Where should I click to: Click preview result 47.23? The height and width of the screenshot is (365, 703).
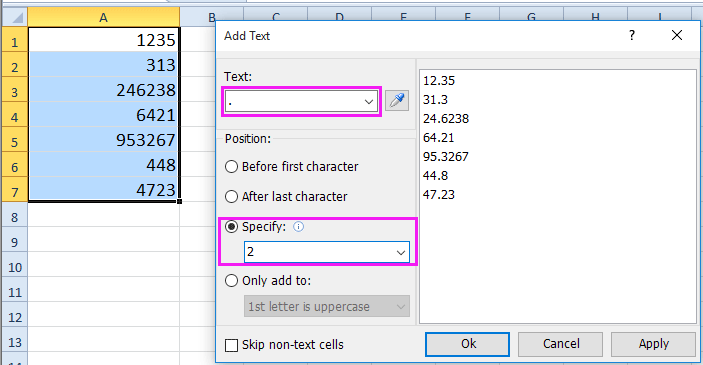click(x=439, y=195)
